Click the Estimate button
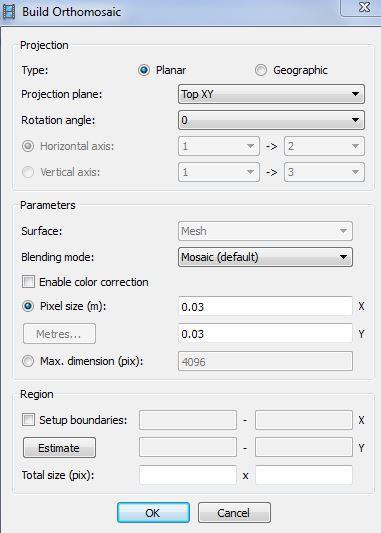381x533 pixels. click(x=59, y=448)
